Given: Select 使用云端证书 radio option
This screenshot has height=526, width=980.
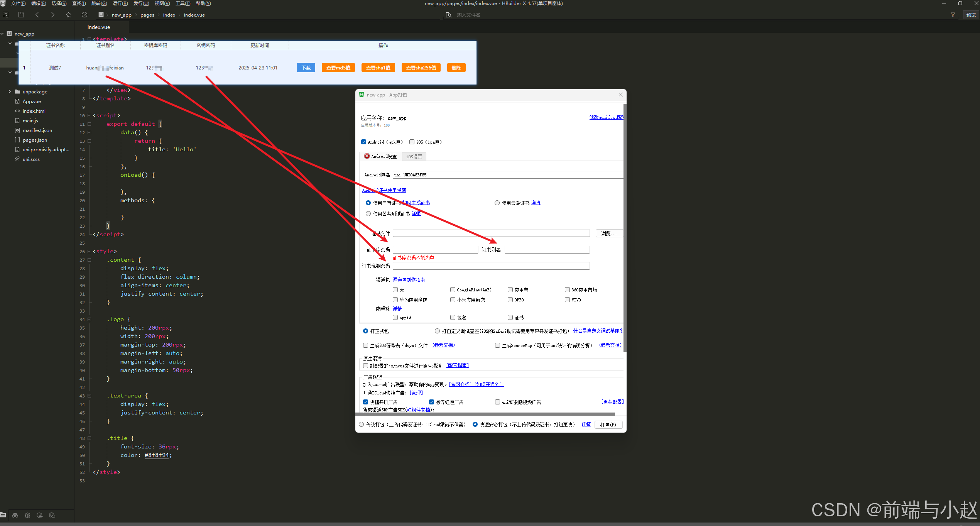Looking at the screenshot, I should 497,203.
